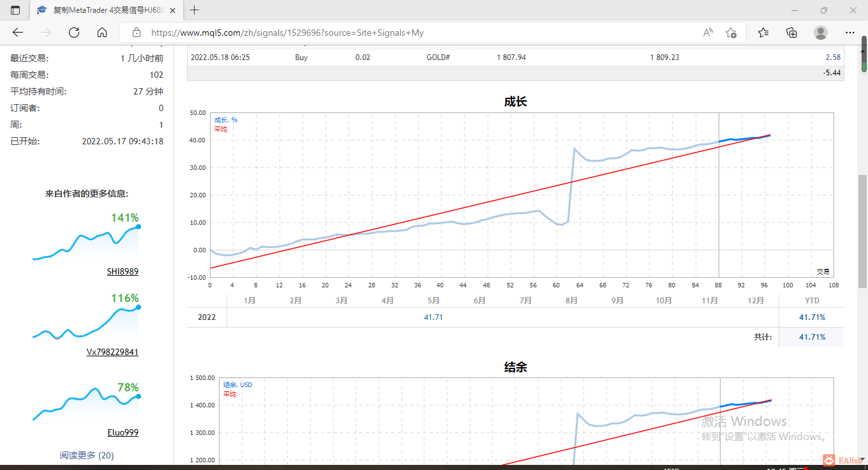Select the 2022 year row label
Image resolution: width=868 pixels, height=470 pixels.
[207, 317]
